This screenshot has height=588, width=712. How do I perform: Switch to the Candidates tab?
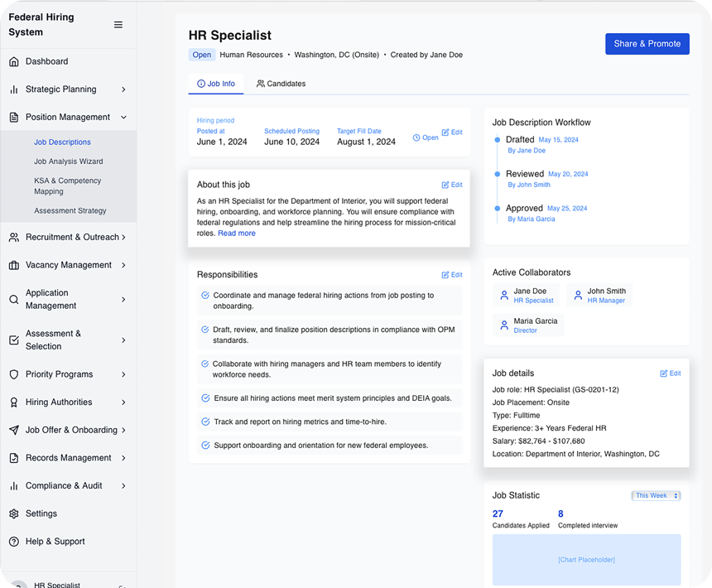[x=281, y=84]
